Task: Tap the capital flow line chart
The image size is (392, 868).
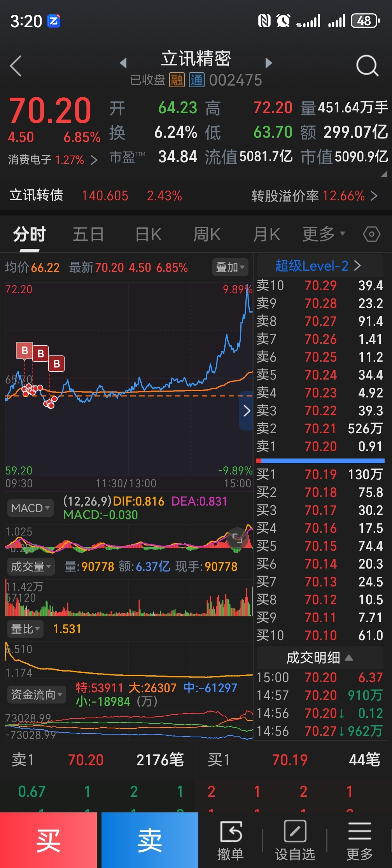Action: click(x=129, y=725)
